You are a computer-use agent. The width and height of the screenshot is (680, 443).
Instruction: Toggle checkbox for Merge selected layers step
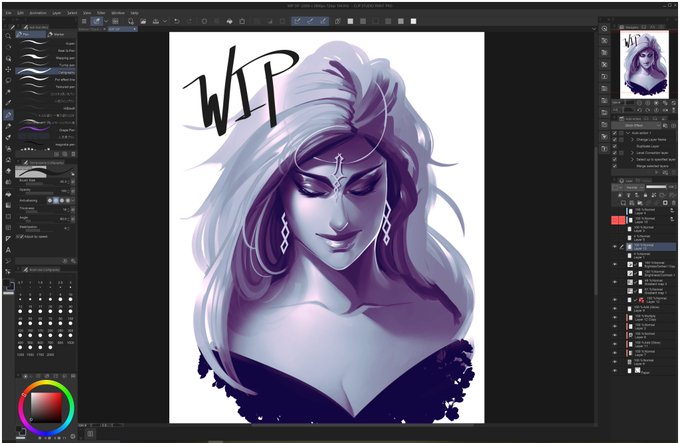[615, 166]
